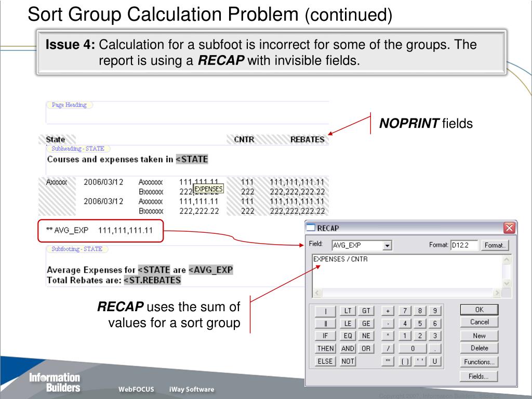Click the number 8 key
The height and width of the screenshot is (399, 532).
click(x=420, y=311)
